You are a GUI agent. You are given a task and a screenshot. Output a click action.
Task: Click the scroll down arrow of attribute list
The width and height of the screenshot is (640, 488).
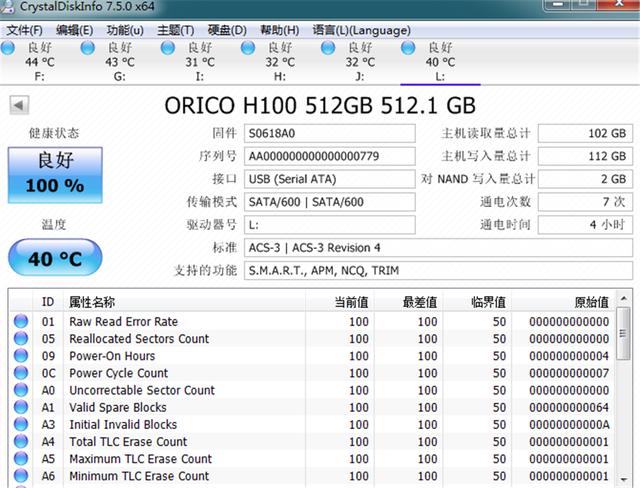coord(623,479)
